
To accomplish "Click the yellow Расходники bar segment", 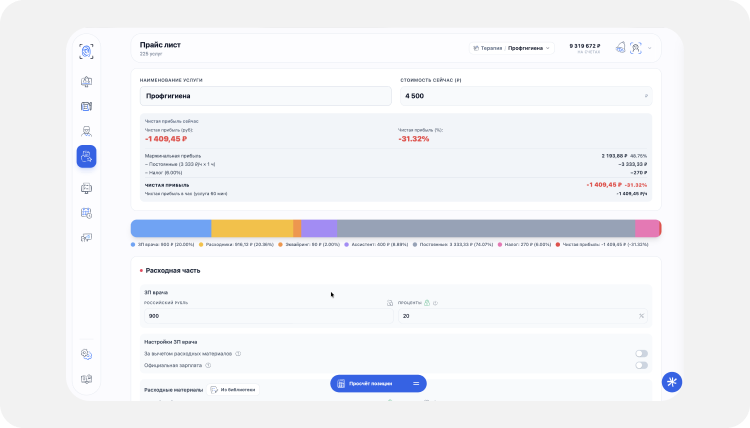I will pyautogui.click(x=252, y=229).
